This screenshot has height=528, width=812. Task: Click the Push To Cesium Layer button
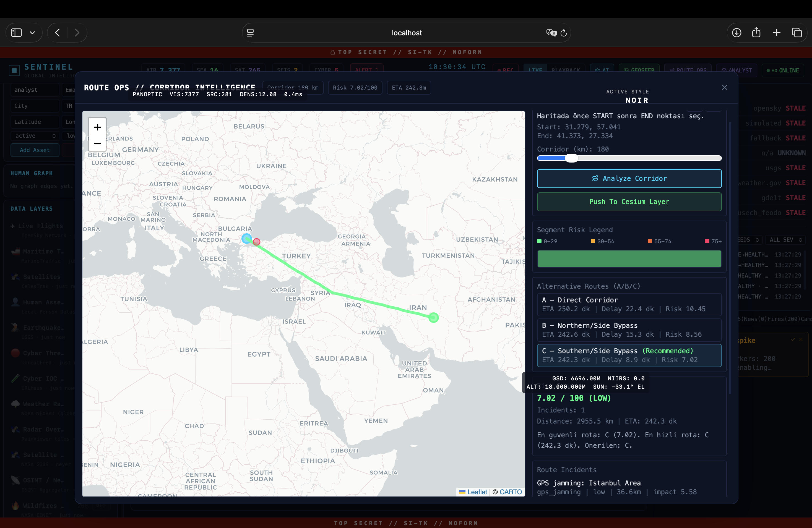629,202
